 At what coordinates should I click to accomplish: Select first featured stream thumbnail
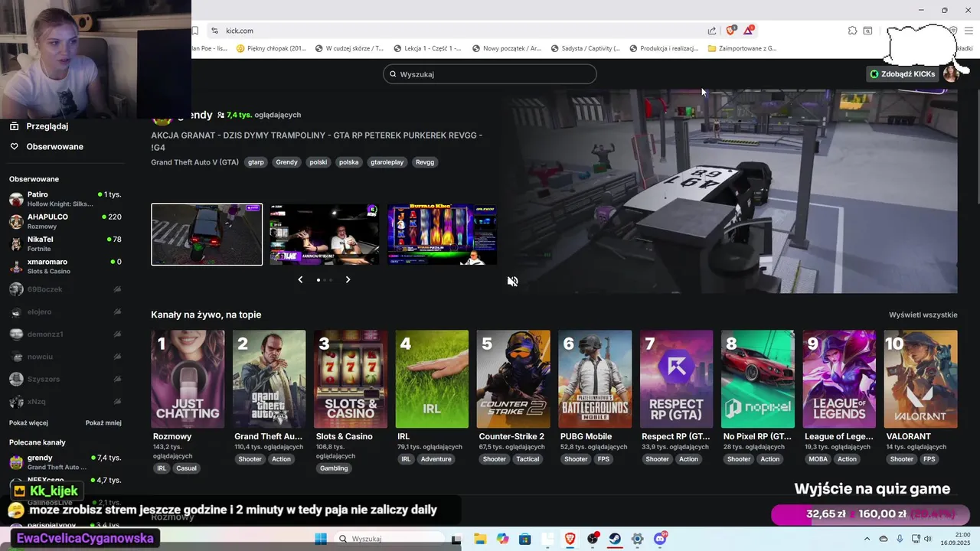click(207, 234)
